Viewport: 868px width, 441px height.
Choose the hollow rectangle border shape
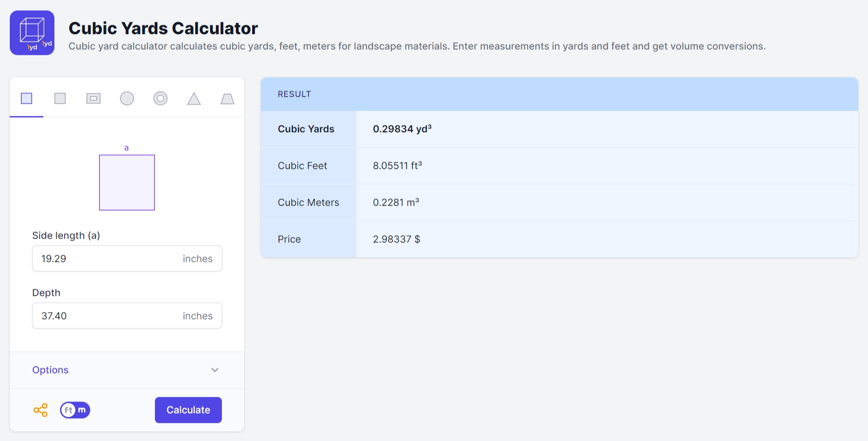click(93, 99)
